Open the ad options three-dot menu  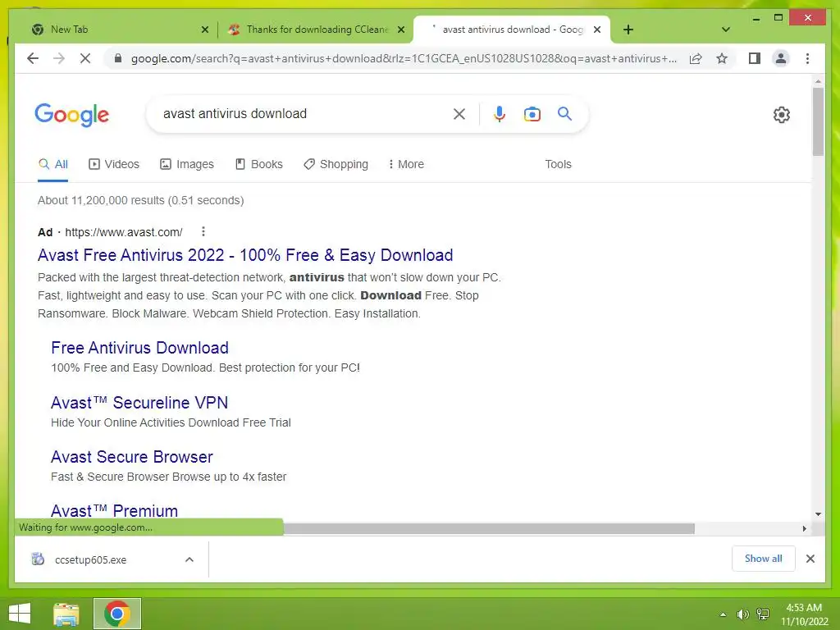tap(203, 231)
